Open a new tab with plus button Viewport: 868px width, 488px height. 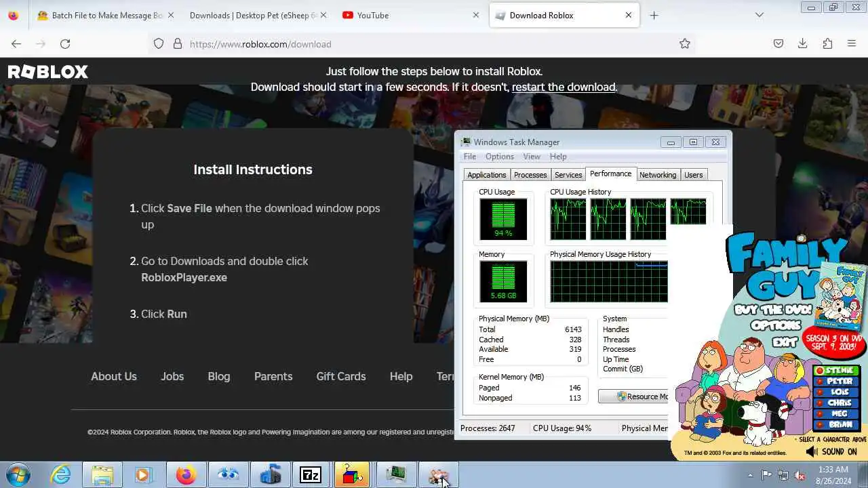point(654,15)
